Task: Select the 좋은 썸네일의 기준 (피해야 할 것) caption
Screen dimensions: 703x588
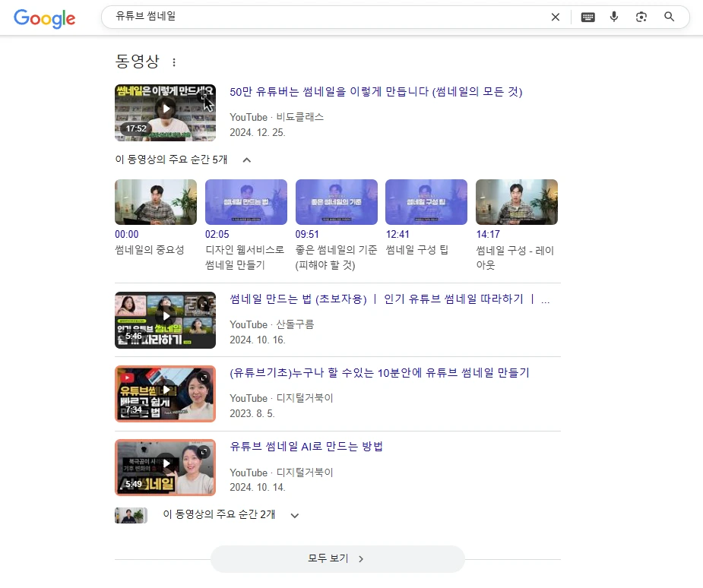Action: [x=336, y=258]
